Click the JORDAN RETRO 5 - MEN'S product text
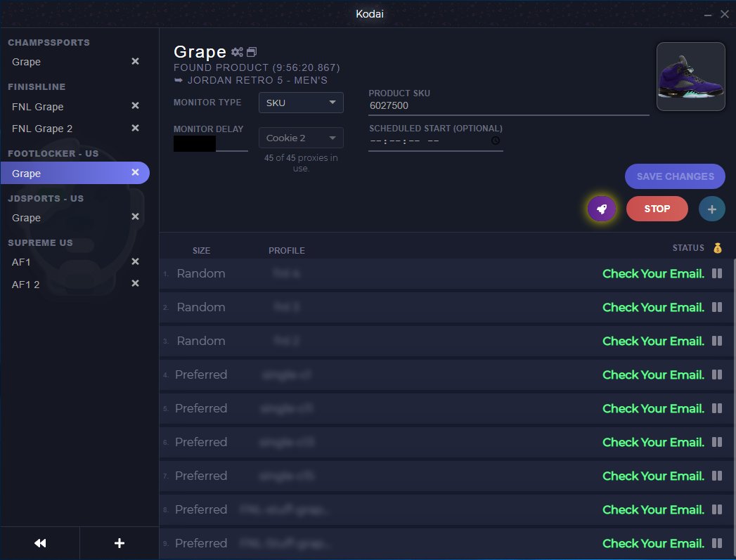 [257, 80]
